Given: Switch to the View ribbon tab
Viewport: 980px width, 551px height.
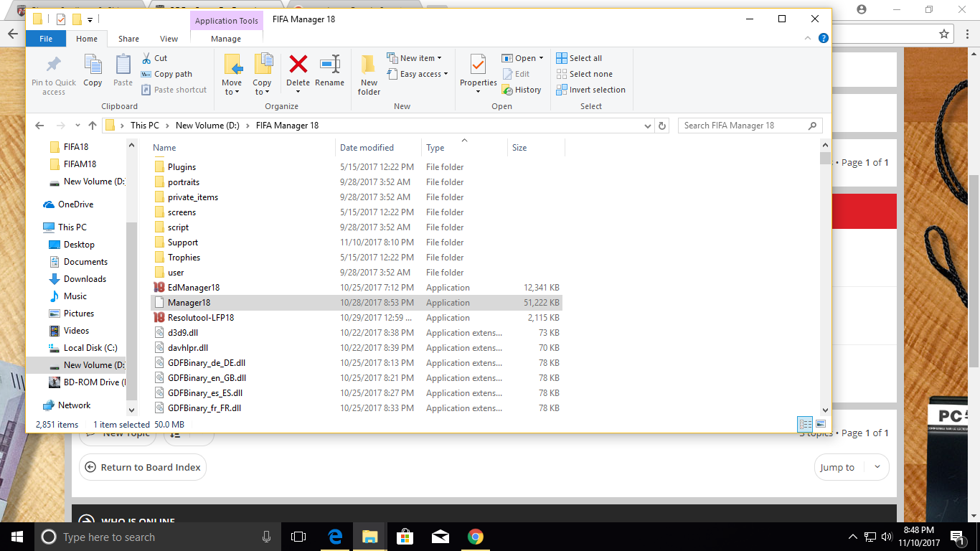Looking at the screenshot, I should 169,39.
